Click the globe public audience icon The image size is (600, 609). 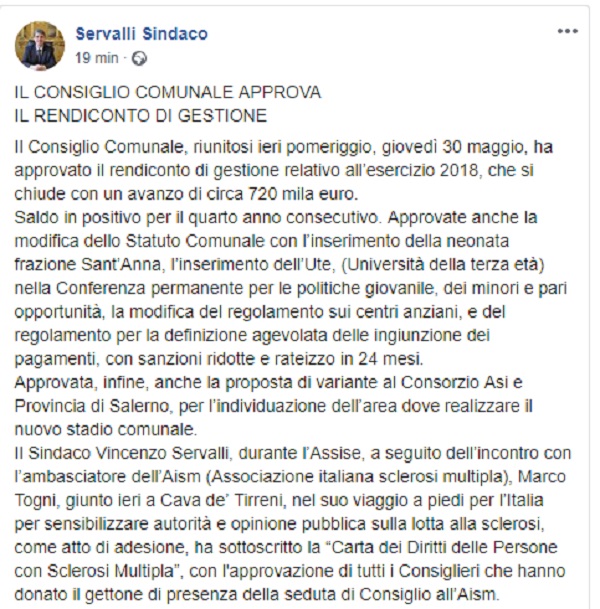coord(139,59)
